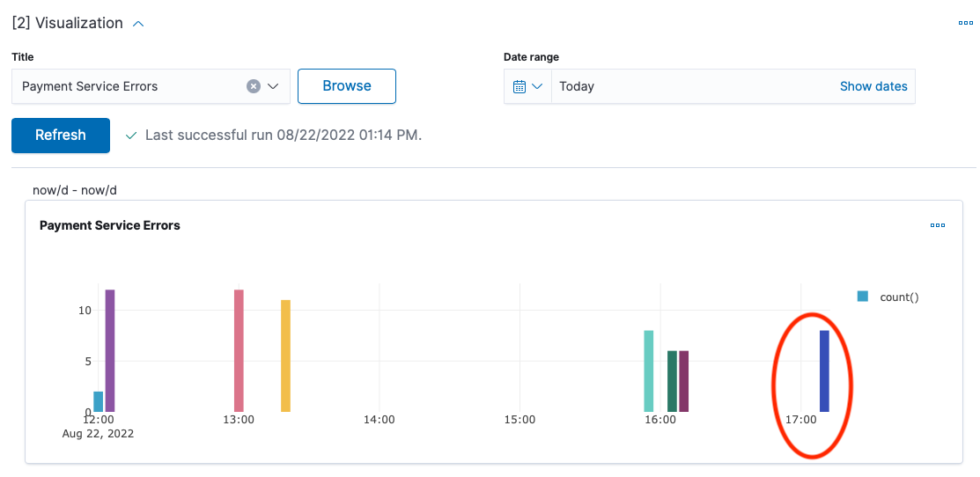Click the blue bar after 17:00
Screen dimensions: 980x477
click(x=824, y=371)
